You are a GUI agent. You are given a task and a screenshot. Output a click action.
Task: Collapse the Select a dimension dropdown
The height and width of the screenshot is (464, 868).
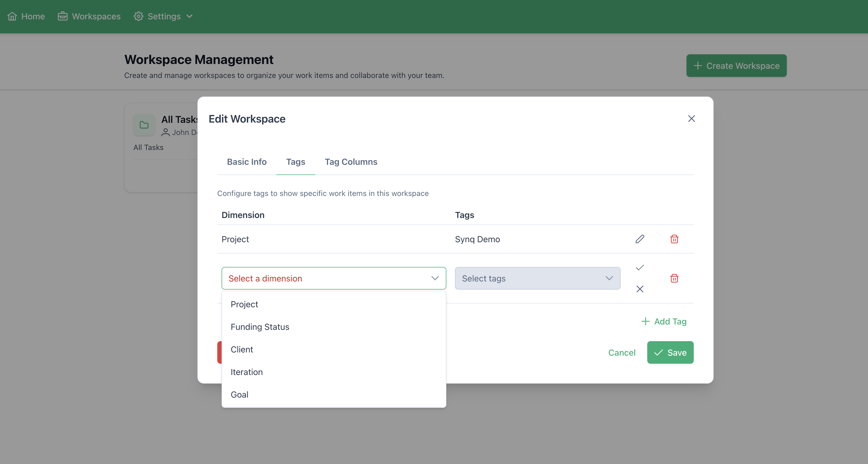435,278
